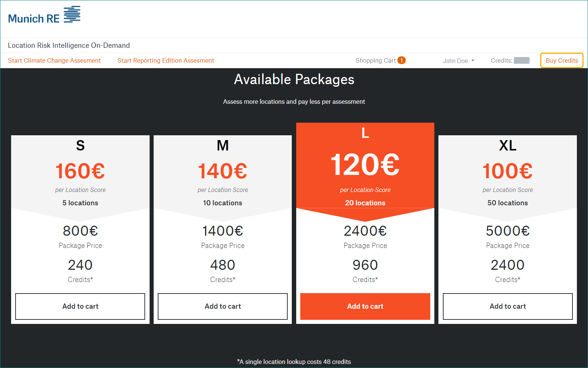Add the S package to cart
588x368 pixels.
(80, 306)
